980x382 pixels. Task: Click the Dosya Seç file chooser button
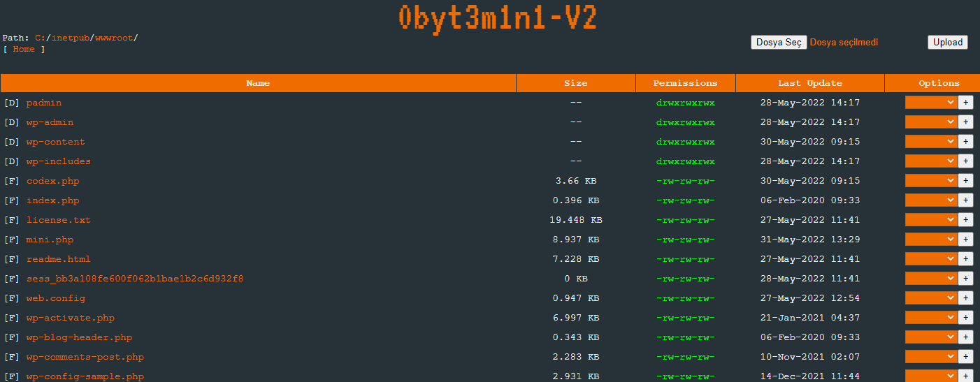coord(779,43)
